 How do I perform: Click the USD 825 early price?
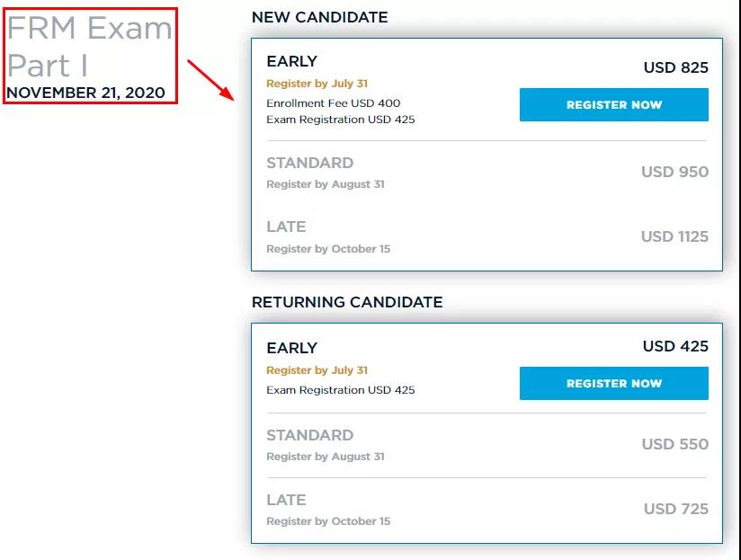(675, 67)
